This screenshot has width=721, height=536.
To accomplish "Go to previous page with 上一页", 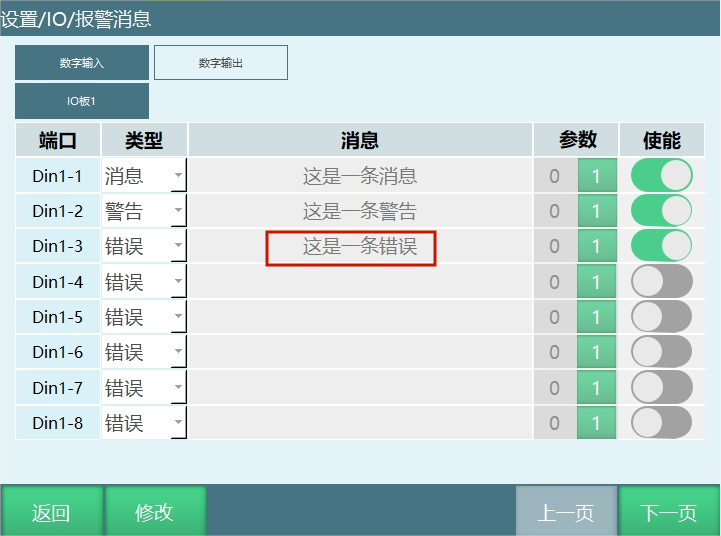I will 566,511.
